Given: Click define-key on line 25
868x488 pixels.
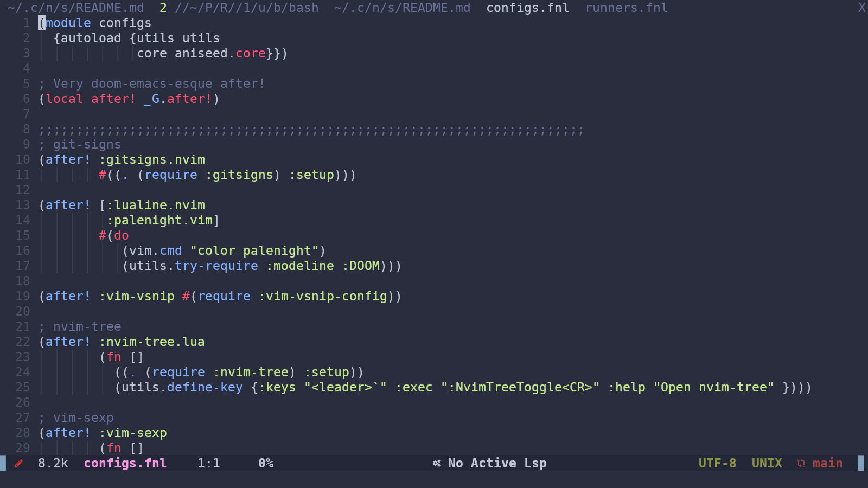Looking at the screenshot, I should click(x=205, y=387).
